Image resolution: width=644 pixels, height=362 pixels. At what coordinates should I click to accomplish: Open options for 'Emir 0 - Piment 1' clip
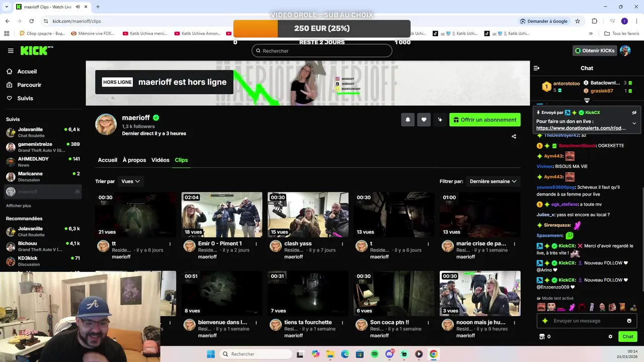click(x=256, y=244)
